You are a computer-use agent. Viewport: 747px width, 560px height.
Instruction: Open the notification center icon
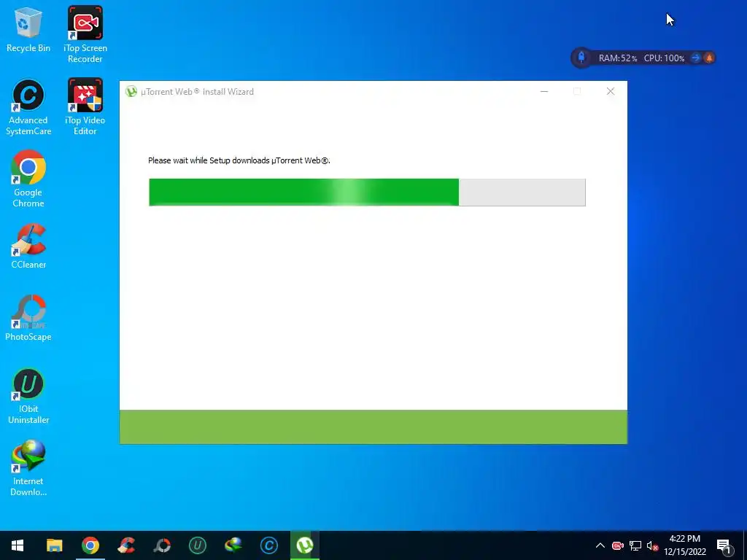724,545
